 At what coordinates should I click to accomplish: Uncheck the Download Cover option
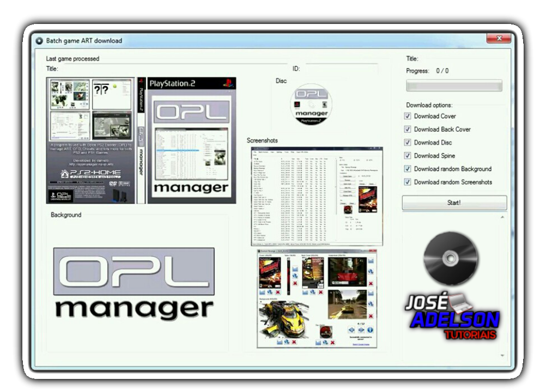[x=408, y=116]
